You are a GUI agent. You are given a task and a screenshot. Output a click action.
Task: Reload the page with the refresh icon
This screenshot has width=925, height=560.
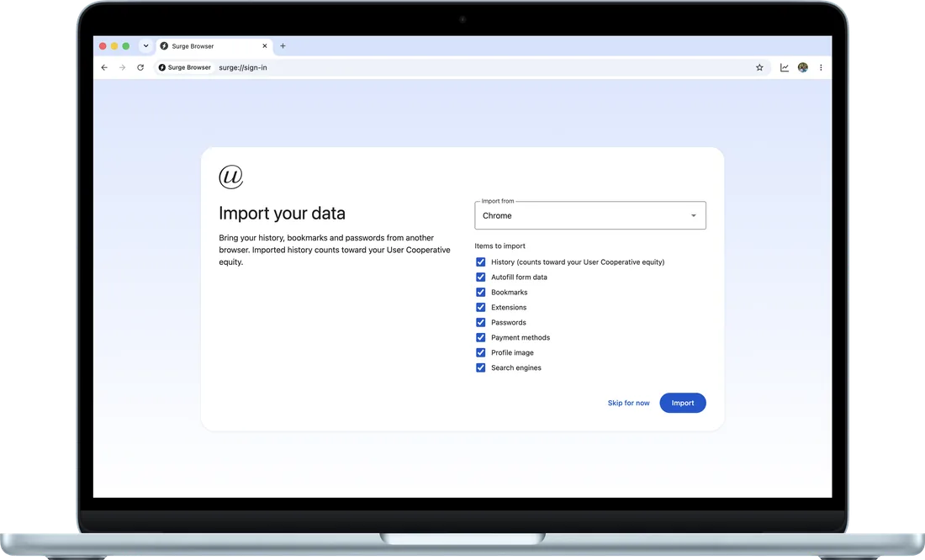coord(140,68)
